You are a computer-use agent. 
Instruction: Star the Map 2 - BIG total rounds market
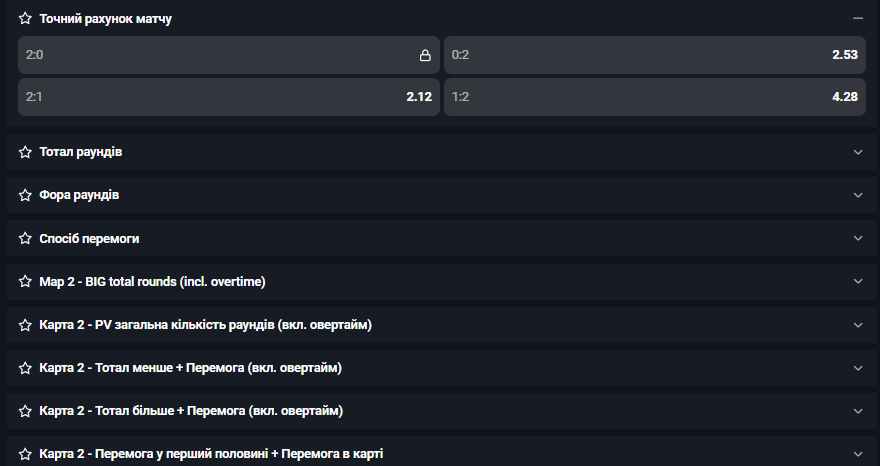click(x=25, y=281)
